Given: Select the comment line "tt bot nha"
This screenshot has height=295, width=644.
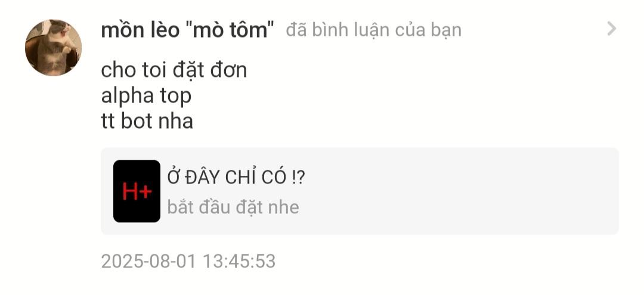Looking at the screenshot, I should (147, 121).
